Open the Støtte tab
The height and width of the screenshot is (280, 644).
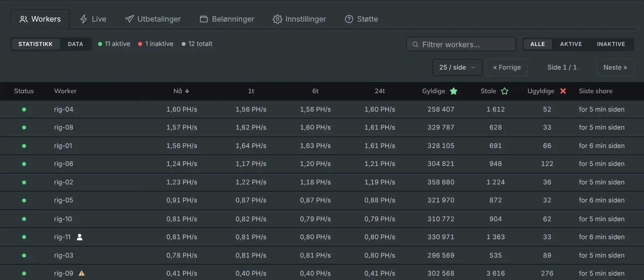pyautogui.click(x=362, y=19)
